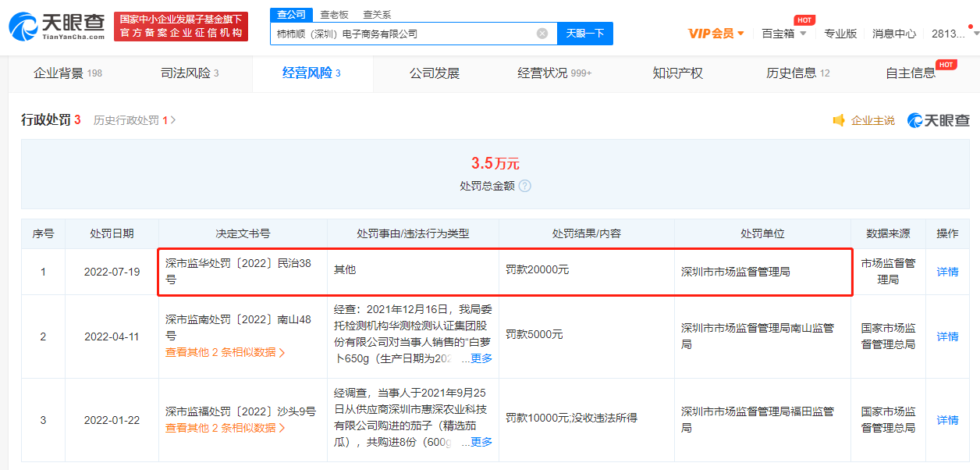Screen dimensions: 980x470
Task: Click the 数据来源 column header
Action: pos(888,233)
